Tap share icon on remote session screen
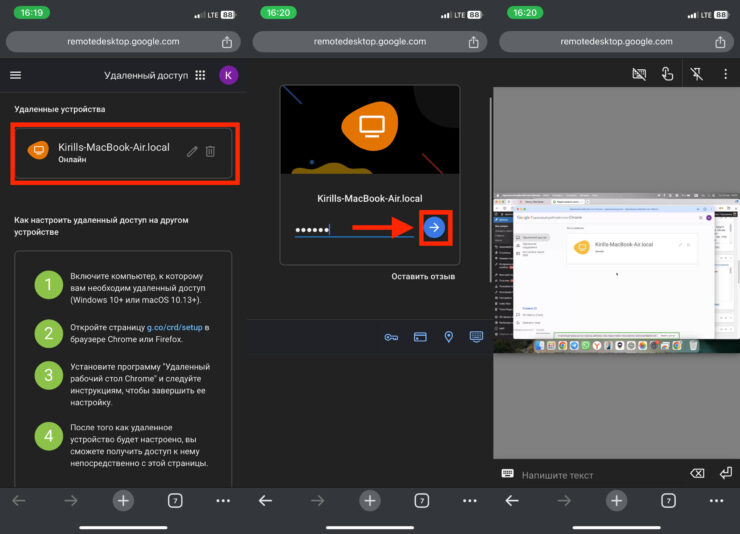Image resolution: width=740 pixels, height=534 pixels. coord(720,42)
